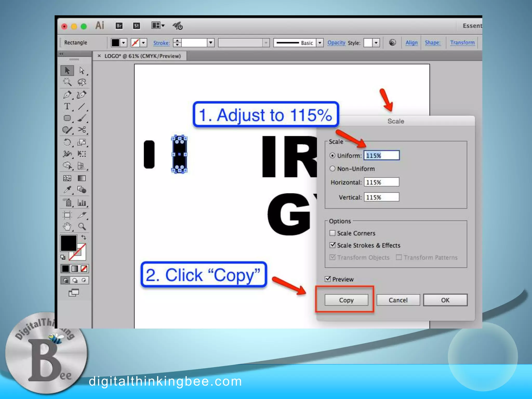Expand the Basic brush definition dropdown
This screenshot has width=532, height=399.
click(320, 43)
